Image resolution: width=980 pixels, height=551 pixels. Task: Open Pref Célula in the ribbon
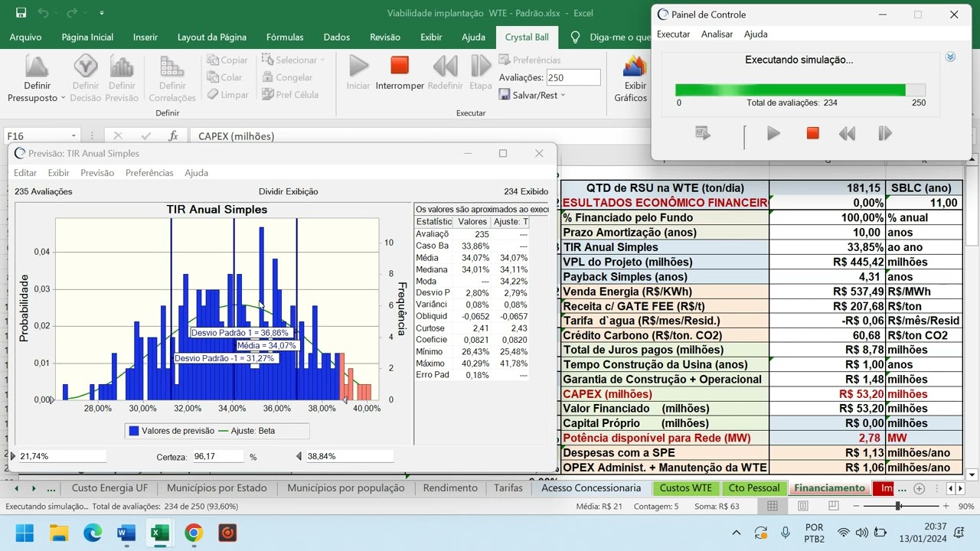click(x=289, y=95)
